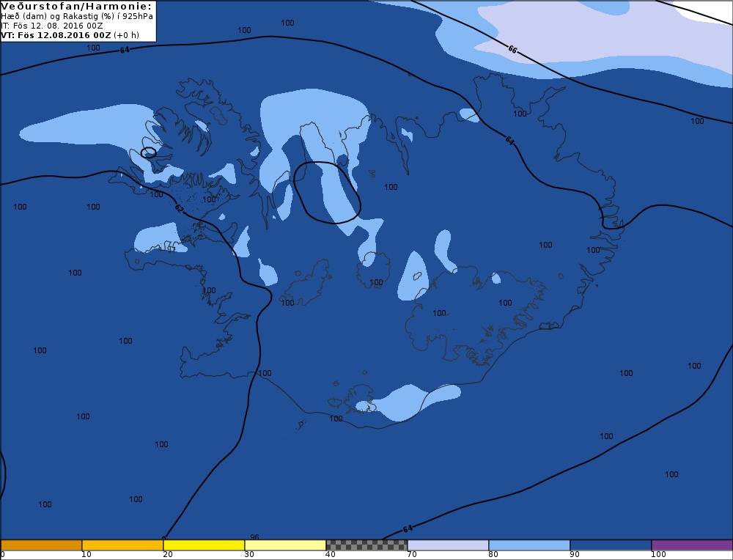Click the 'VT: Fös 12.08.2016 00Z (+0 h)' line
733x560 pixels.
[70, 35]
